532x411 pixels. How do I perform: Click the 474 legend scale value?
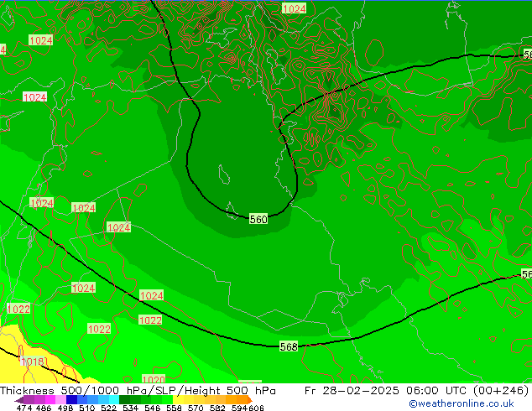[x=24, y=408]
